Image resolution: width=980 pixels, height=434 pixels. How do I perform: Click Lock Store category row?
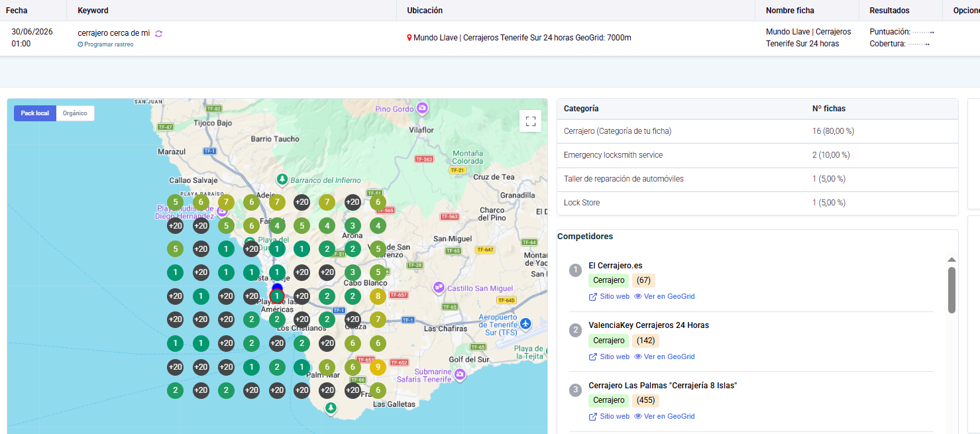click(757, 203)
